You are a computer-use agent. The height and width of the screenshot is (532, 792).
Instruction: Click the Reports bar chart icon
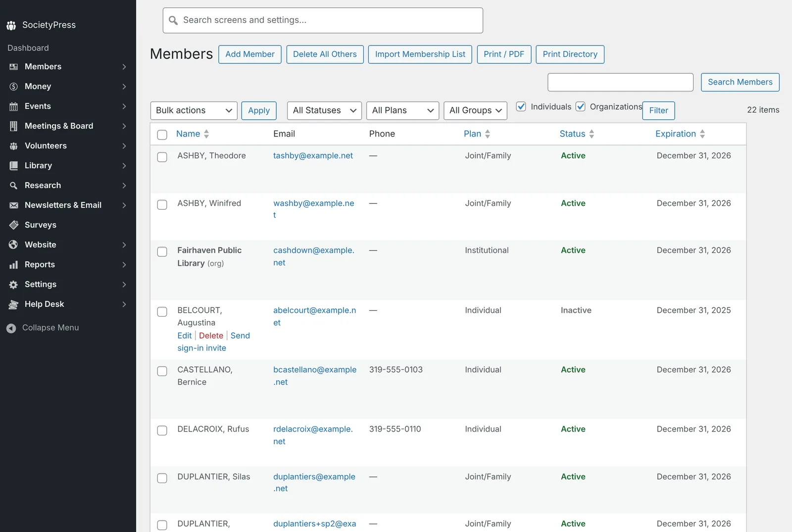[13, 265]
